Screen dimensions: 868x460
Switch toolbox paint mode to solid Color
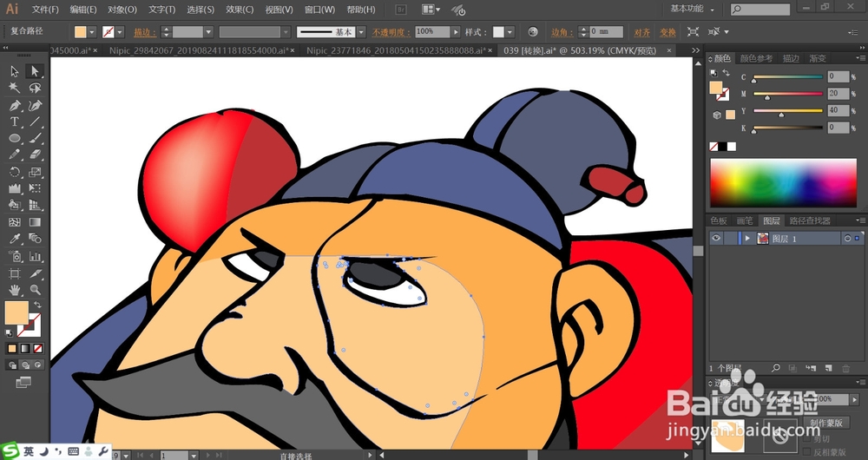tap(12, 349)
